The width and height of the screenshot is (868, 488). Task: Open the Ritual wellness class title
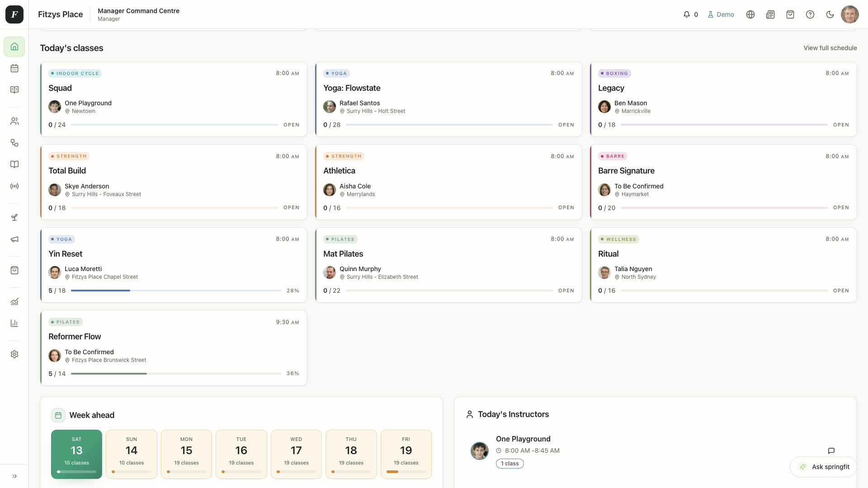608,254
